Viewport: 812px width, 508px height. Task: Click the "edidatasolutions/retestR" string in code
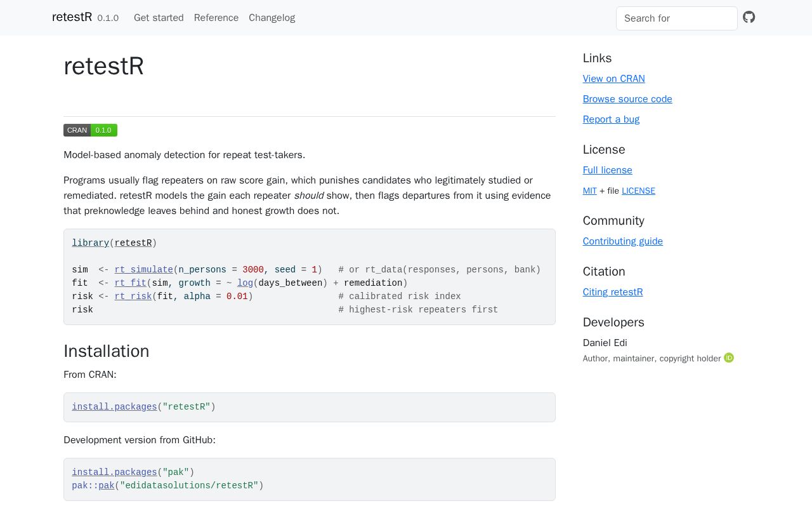point(189,486)
